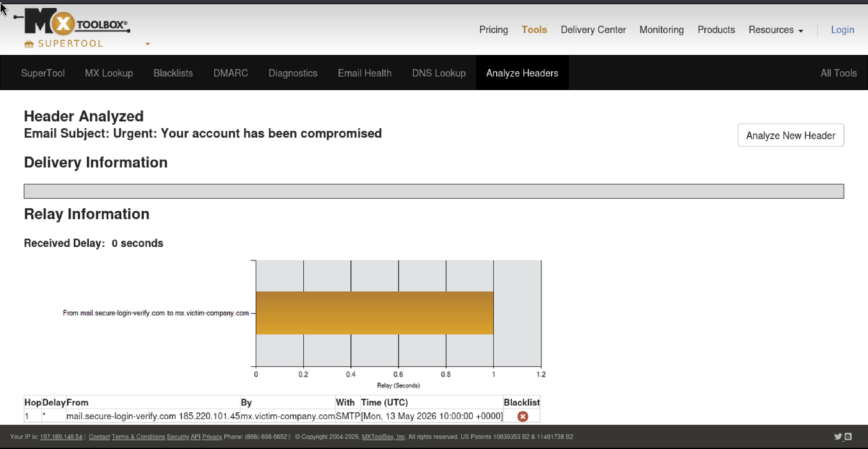Click the Delivery Information heading

96,162
